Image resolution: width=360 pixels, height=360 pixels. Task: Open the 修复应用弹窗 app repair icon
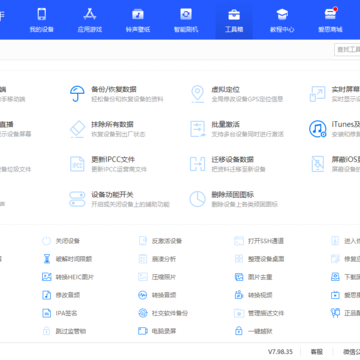click(x=335, y=259)
